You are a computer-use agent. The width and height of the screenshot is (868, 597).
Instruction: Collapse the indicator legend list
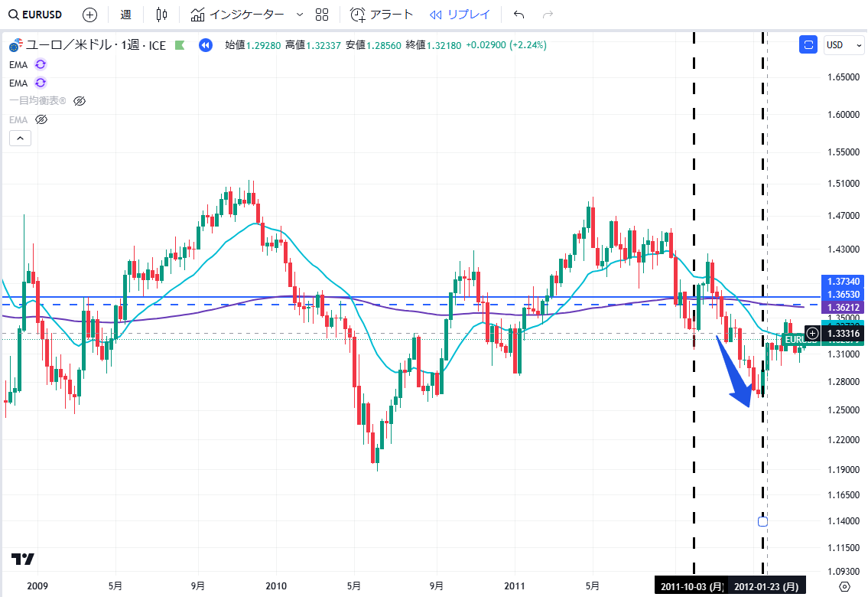(x=20, y=139)
